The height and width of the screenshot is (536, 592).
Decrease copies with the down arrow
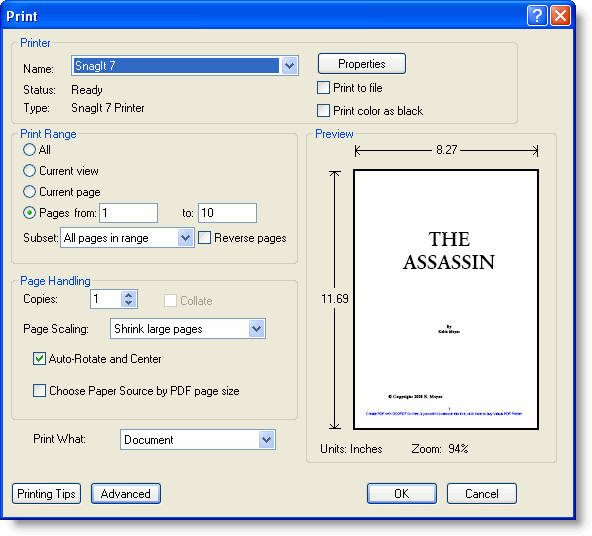click(x=128, y=303)
